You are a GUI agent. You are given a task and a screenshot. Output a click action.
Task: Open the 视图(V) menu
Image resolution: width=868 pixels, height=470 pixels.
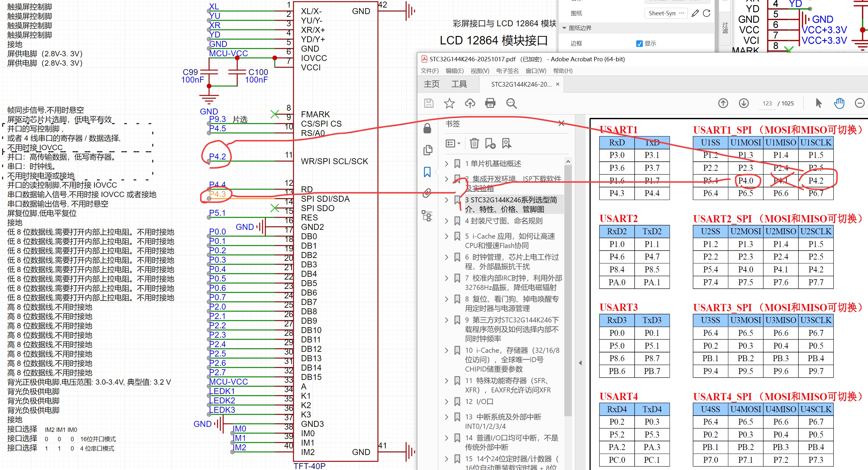tap(480, 71)
